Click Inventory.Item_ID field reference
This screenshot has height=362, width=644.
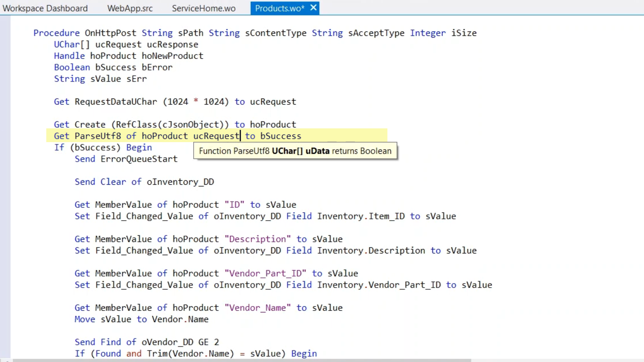[361, 216]
